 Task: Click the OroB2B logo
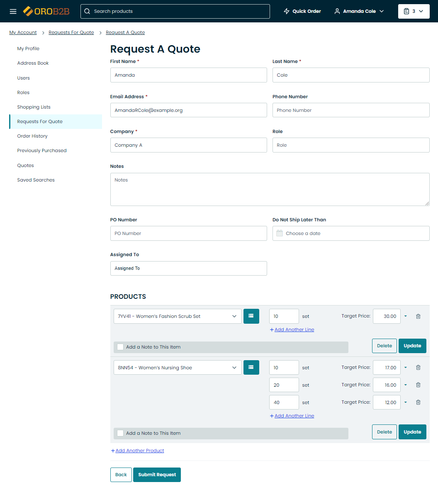click(x=46, y=11)
